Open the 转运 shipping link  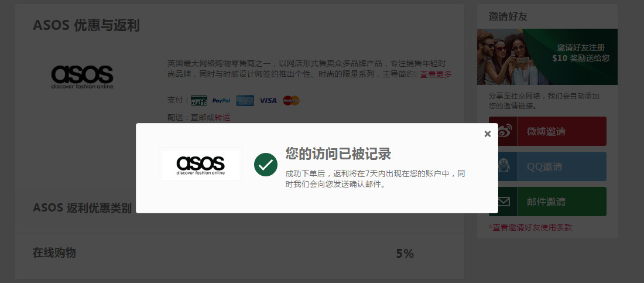pos(222,117)
